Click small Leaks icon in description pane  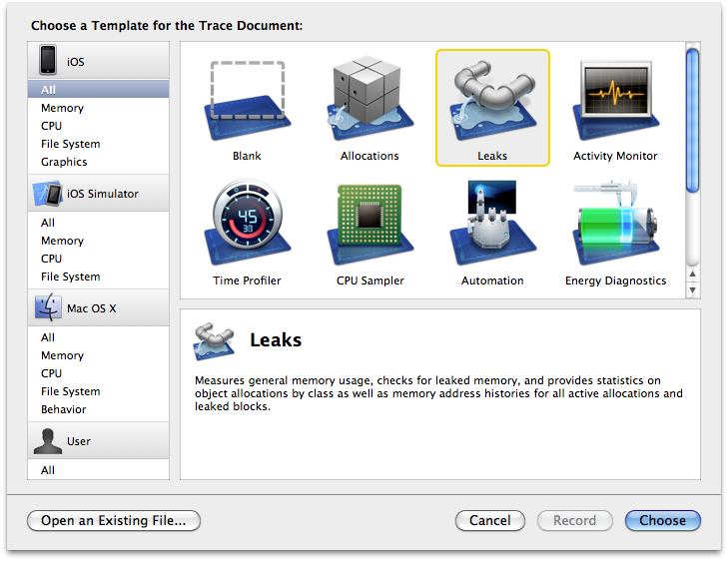pyautogui.click(x=214, y=341)
